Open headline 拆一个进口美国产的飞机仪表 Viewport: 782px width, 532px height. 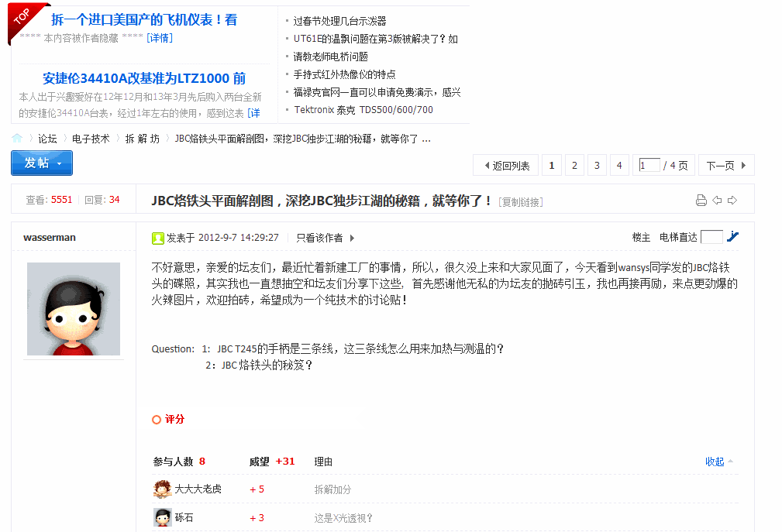(144, 19)
